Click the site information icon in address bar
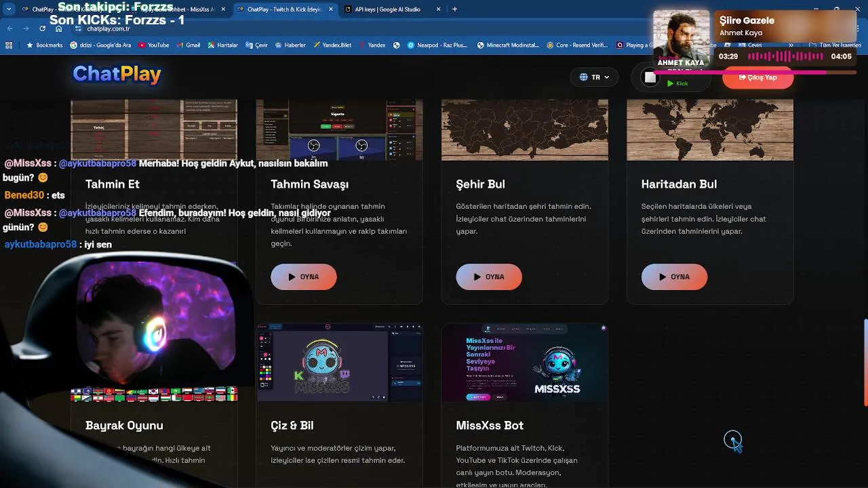Screen dimensions: 868x488 click(x=79, y=28)
